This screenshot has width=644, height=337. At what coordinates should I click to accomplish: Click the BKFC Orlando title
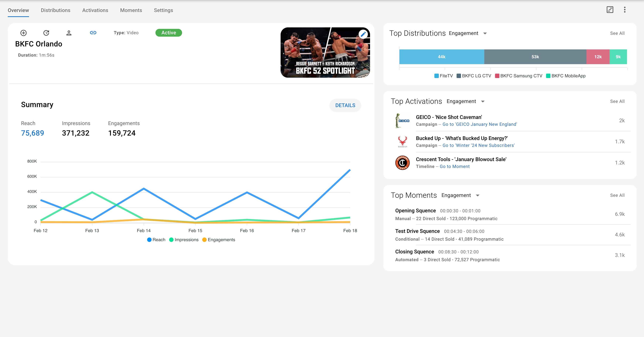[38, 44]
